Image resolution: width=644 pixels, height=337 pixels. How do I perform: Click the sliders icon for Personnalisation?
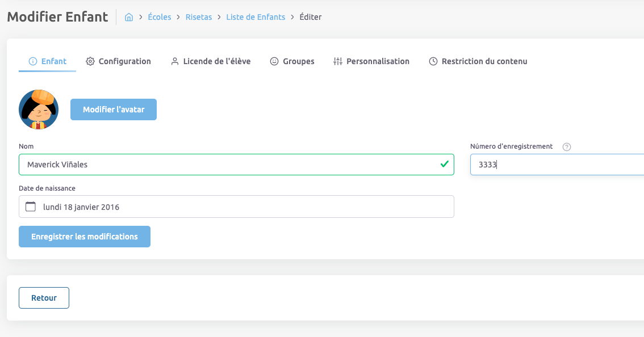coord(338,61)
